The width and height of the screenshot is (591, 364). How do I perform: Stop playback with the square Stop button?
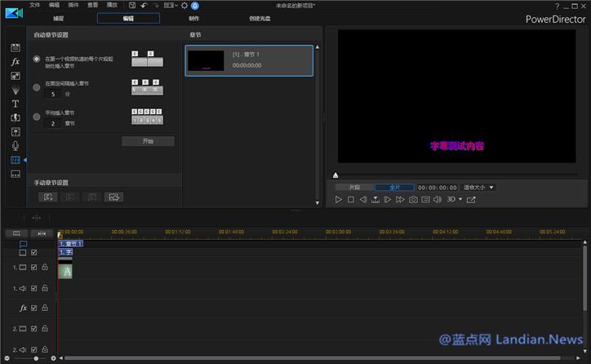pos(351,199)
